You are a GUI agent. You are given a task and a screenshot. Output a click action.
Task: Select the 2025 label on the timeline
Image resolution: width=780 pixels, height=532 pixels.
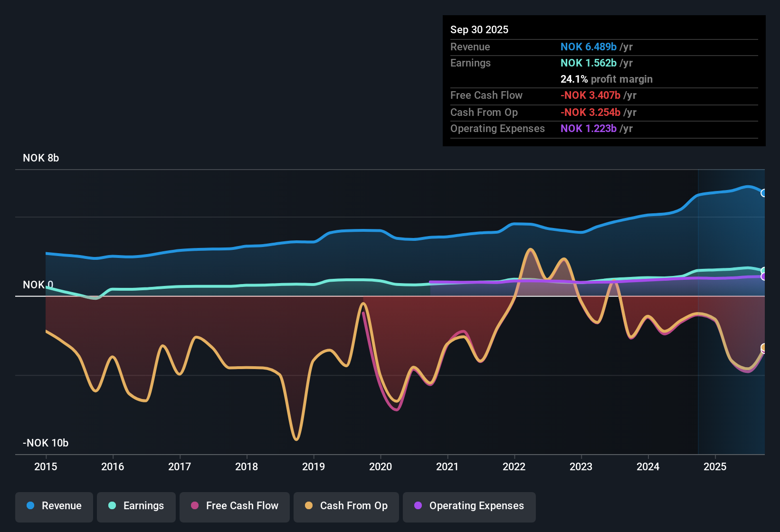(x=715, y=467)
